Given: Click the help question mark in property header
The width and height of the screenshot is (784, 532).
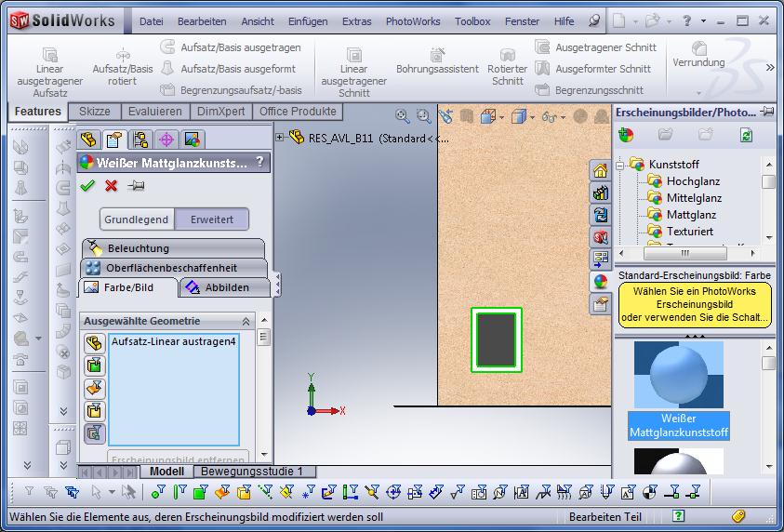Looking at the screenshot, I should click(x=259, y=162).
